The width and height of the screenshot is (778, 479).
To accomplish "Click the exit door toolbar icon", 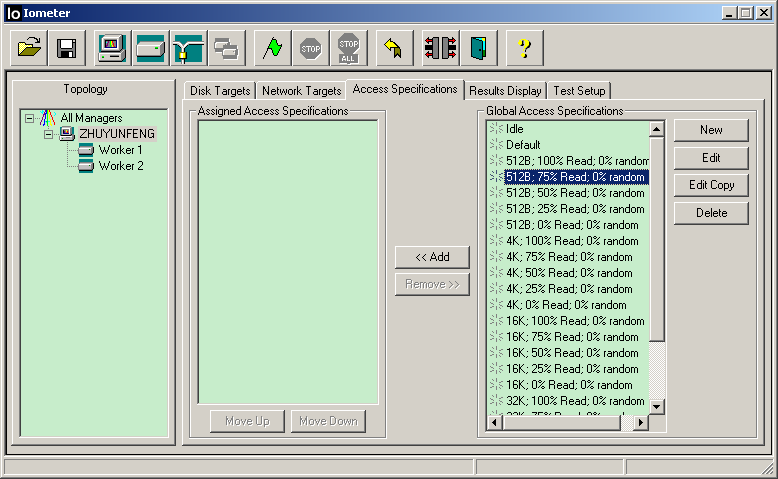I will click(x=479, y=48).
